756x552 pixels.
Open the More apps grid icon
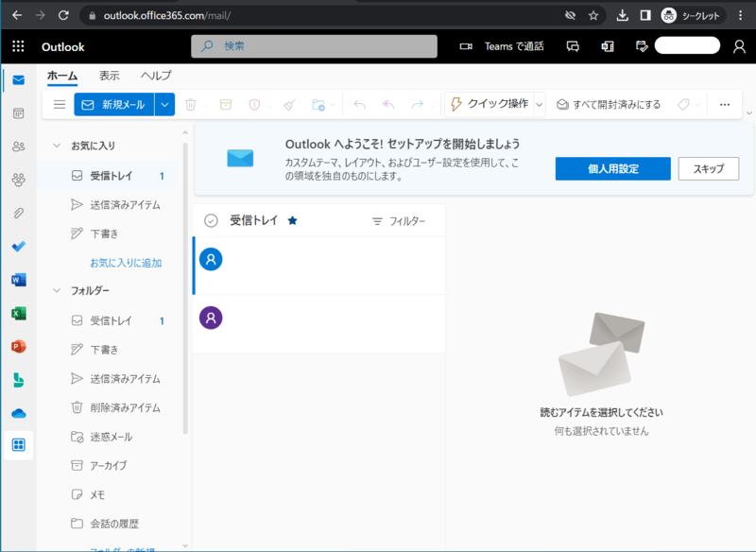coord(18,444)
